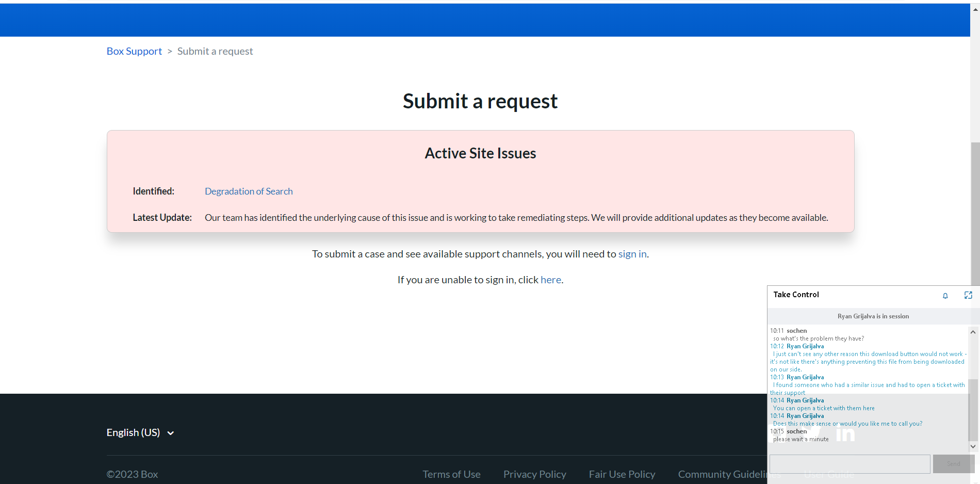The width and height of the screenshot is (980, 484).
Task: Click the chat message input field
Action: (x=850, y=464)
